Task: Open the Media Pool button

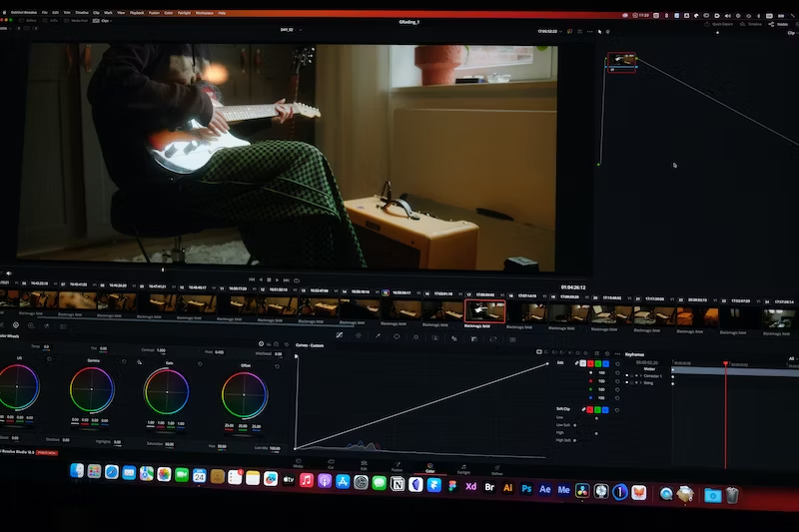Action: [x=77, y=21]
